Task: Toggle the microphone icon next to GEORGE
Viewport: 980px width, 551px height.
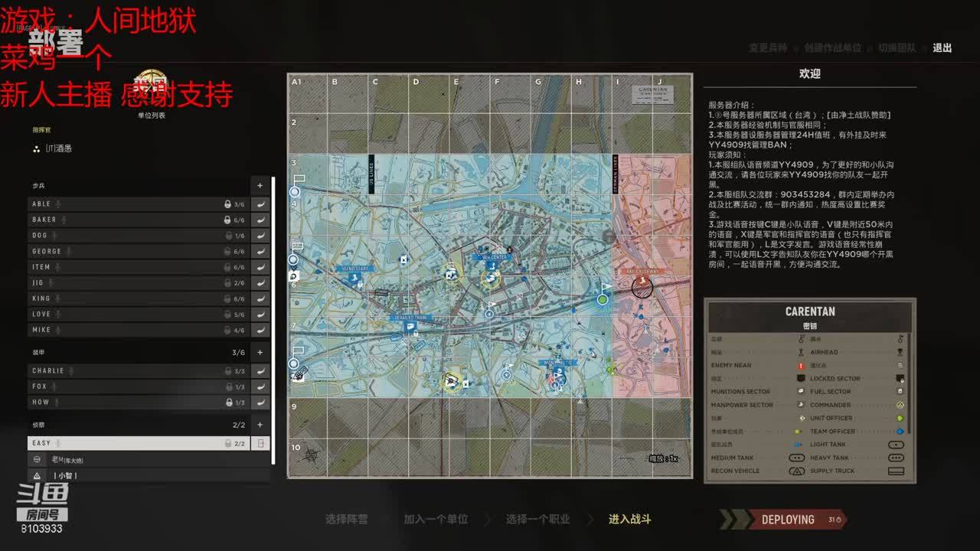Action: pyautogui.click(x=70, y=252)
